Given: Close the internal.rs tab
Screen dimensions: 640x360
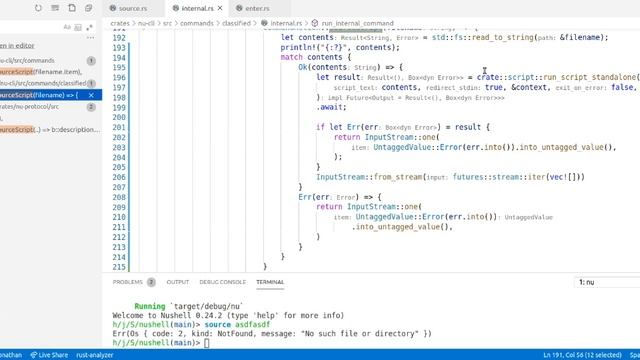Looking at the screenshot, I should tap(220, 8).
